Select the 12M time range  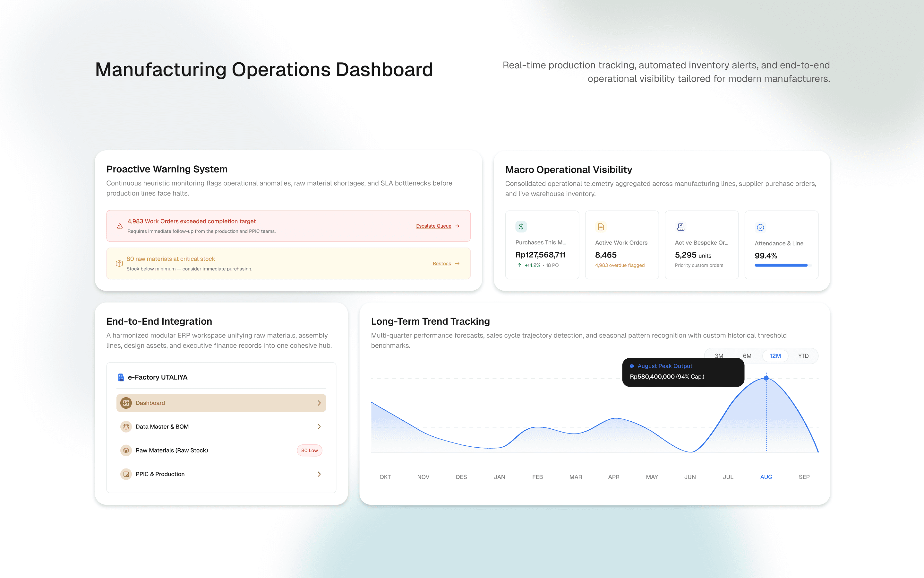775,356
